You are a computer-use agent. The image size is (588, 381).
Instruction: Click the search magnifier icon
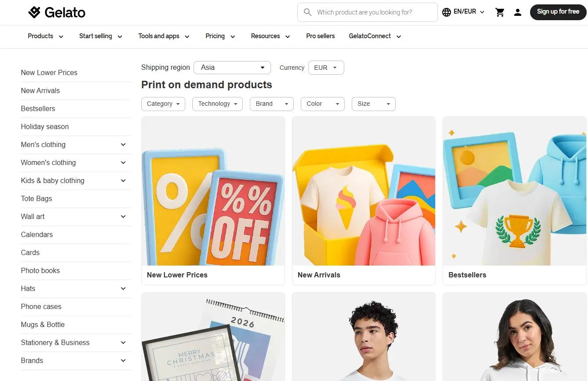click(x=307, y=12)
